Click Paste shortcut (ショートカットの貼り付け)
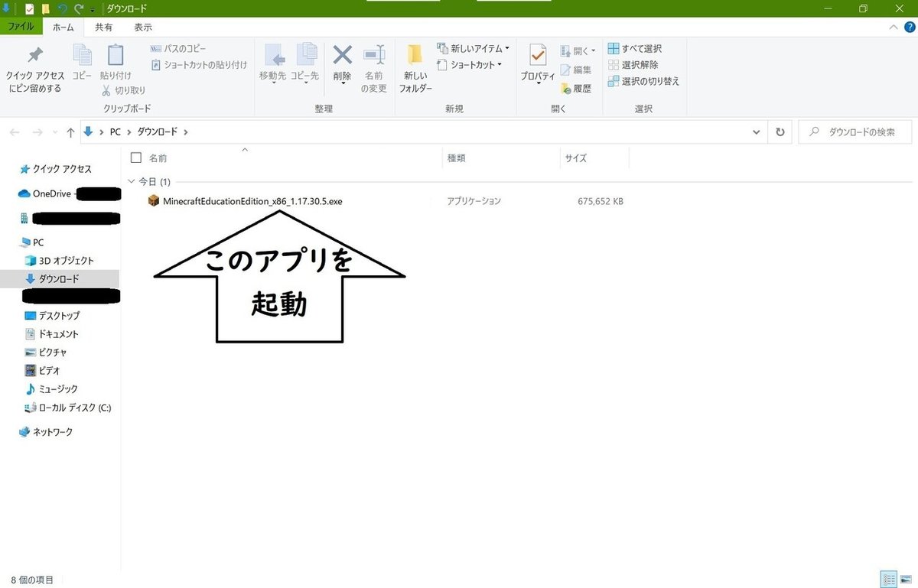 [x=199, y=65]
